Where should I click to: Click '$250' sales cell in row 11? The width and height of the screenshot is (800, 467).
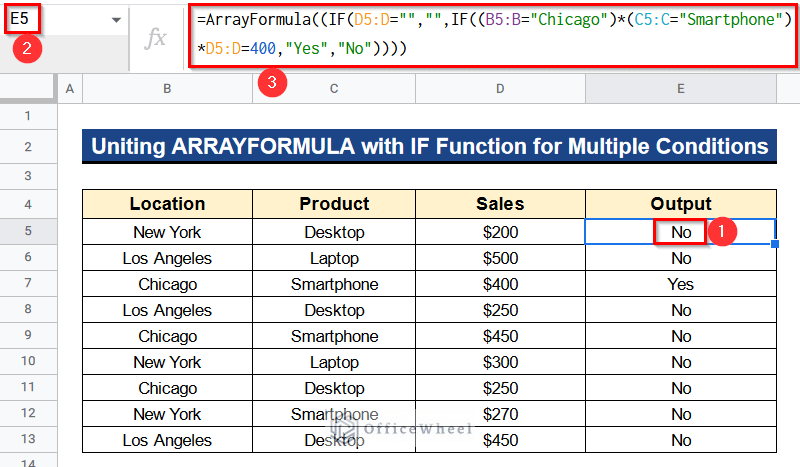pos(500,388)
